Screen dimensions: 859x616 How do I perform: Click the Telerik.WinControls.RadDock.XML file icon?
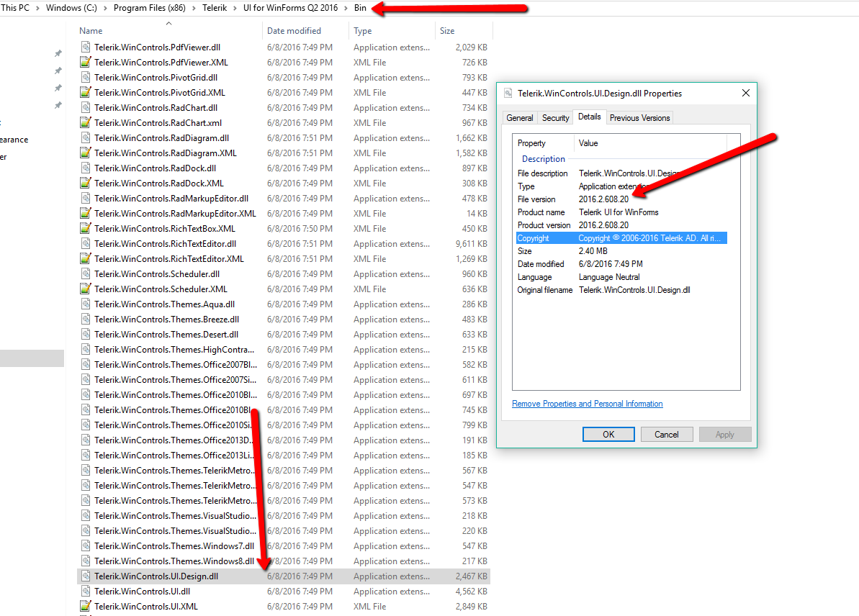pyautogui.click(x=86, y=184)
